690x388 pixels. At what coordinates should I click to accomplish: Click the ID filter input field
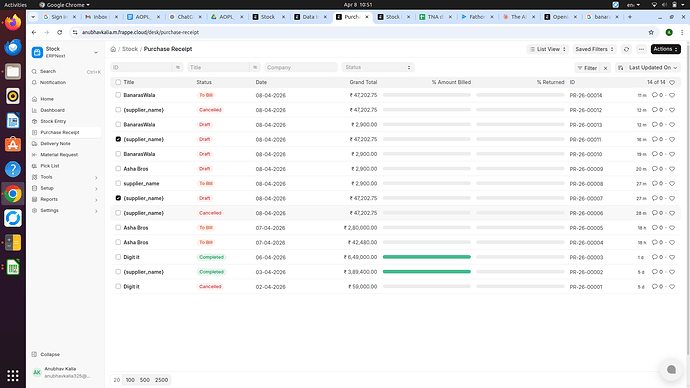pos(141,67)
